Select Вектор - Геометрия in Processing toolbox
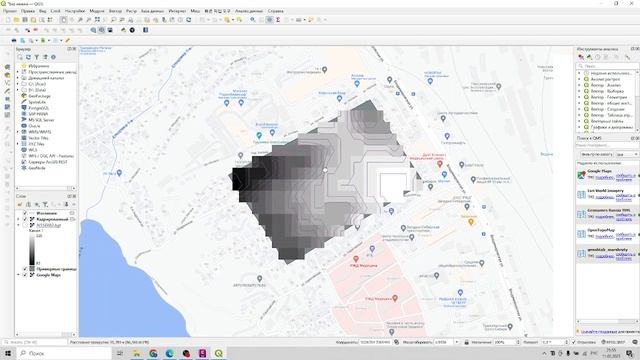Viewport: 640px width, 360px height. tap(609, 97)
